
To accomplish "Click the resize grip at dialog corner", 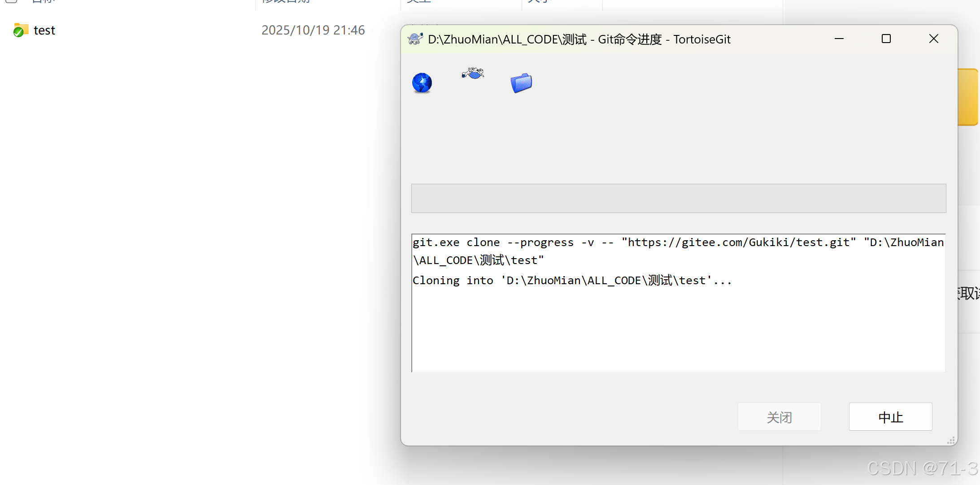I will click(x=950, y=441).
